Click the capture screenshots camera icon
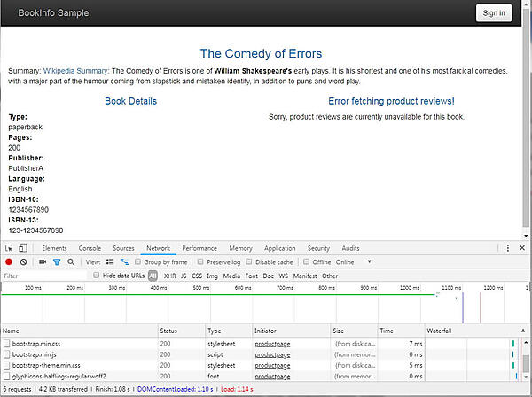This screenshot has height=397, width=532. (x=41, y=262)
